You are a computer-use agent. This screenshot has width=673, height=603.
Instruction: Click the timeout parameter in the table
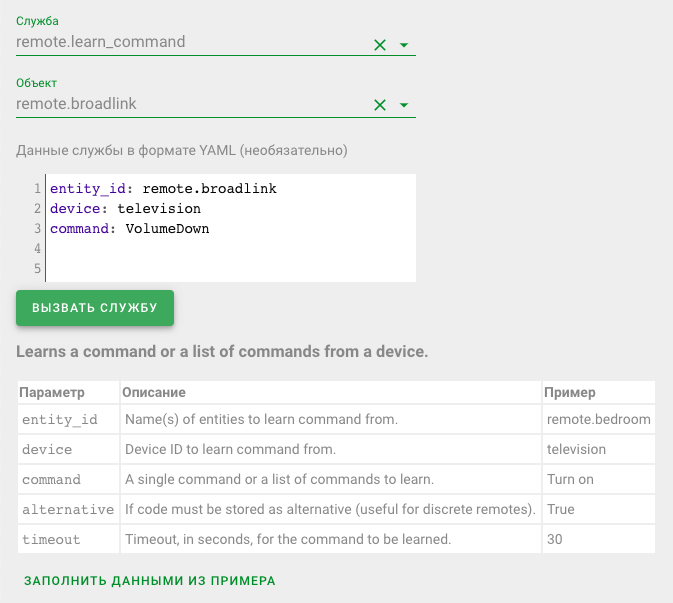click(50, 540)
